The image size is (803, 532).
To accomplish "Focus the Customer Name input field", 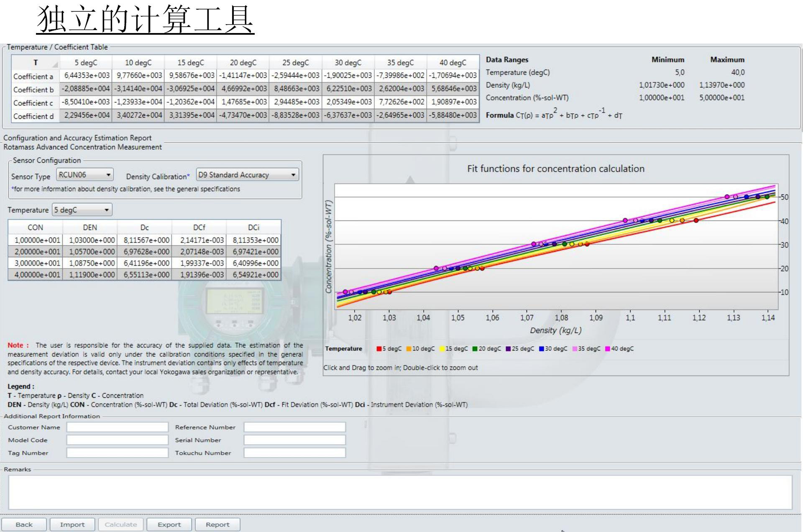I will coord(118,427).
